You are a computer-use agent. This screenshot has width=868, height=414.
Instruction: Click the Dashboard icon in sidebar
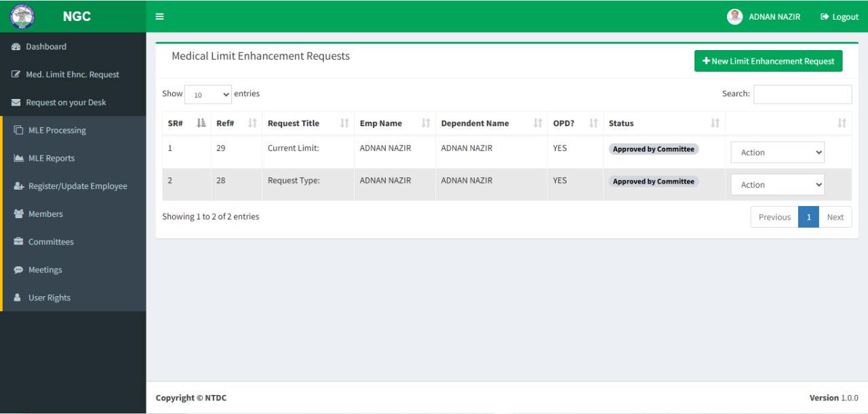16,47
